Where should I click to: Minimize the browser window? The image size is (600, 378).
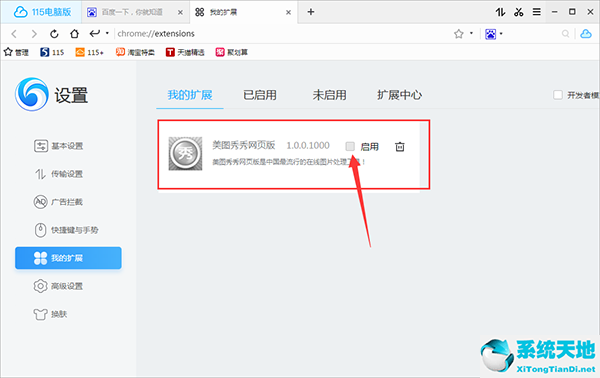[x=554, y=12]
